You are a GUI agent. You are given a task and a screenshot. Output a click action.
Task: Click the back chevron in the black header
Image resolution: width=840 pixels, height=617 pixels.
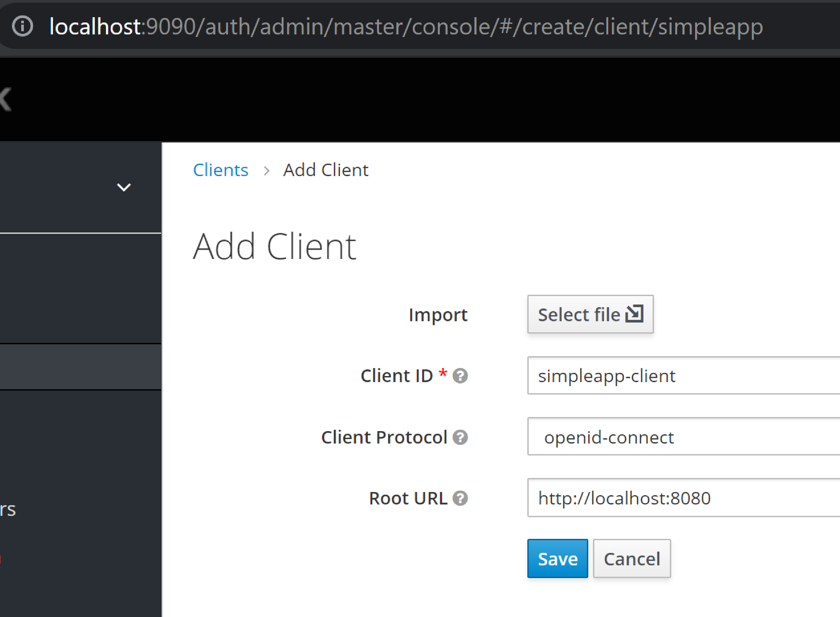pyautogui.click(x=6, y=99)
